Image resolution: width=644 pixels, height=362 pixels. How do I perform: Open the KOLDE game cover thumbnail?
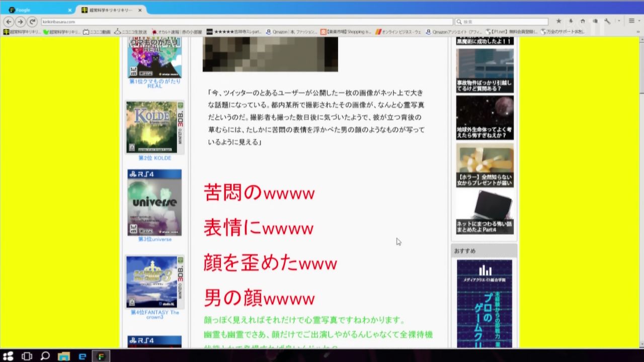155,127
